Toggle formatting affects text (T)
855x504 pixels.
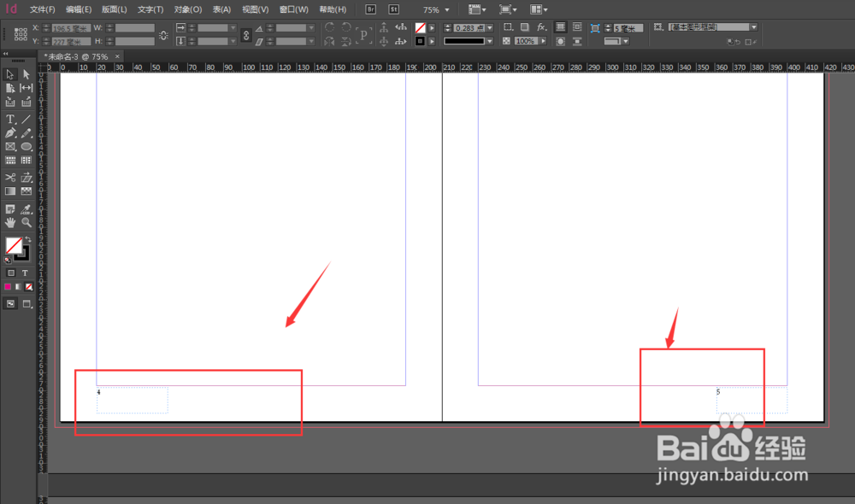[x=25, y=273]
